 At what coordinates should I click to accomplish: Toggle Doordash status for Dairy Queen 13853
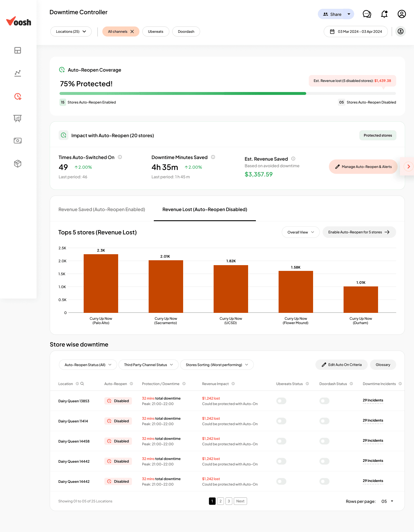click(324, 401)
